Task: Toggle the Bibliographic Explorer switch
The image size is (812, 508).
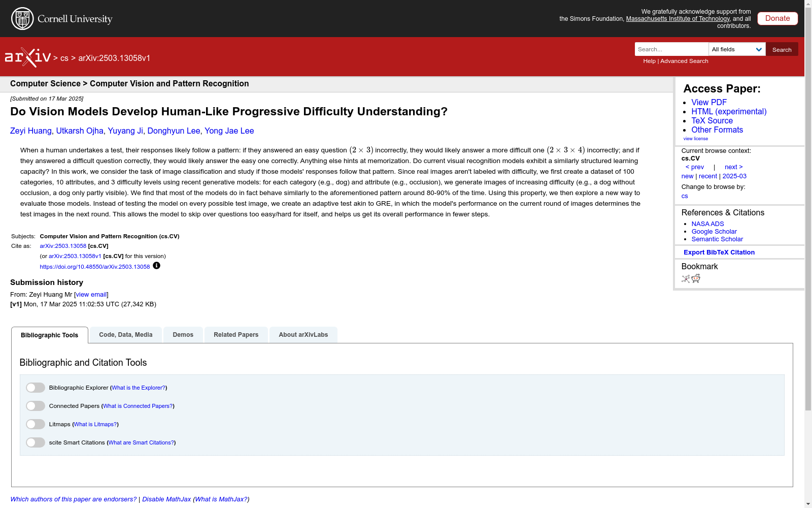Action: click(36, 388)
